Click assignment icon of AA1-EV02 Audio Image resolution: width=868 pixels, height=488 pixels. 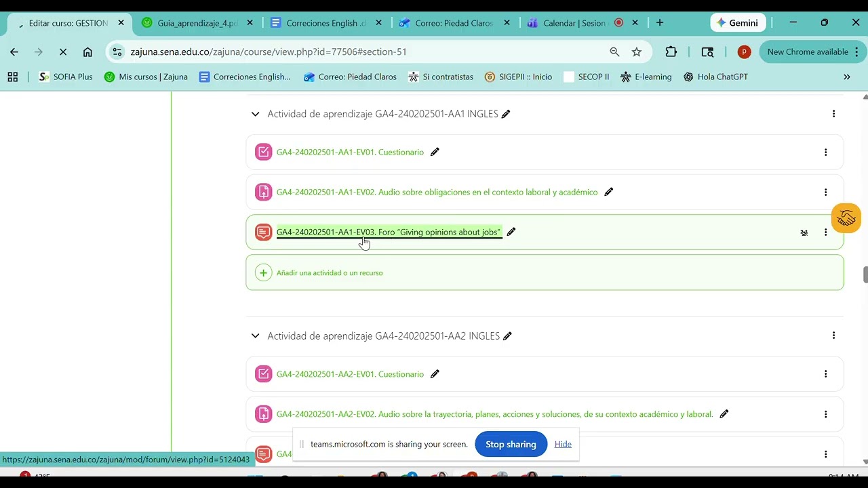(263, 192)
